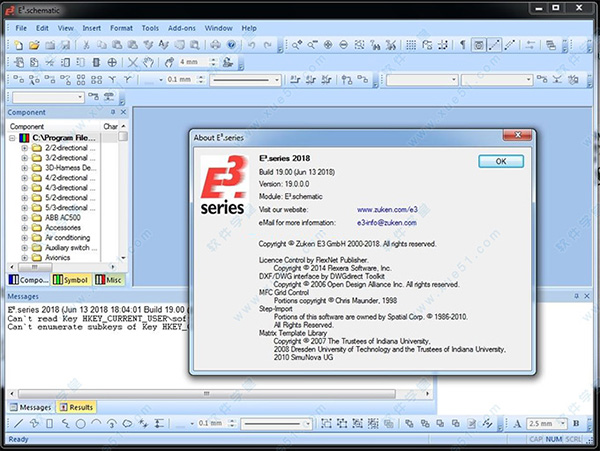The width and height of the screenshot is (600, 451).
Task: Open the www.zuken.com/e3 link
Action: click(387, 210)
